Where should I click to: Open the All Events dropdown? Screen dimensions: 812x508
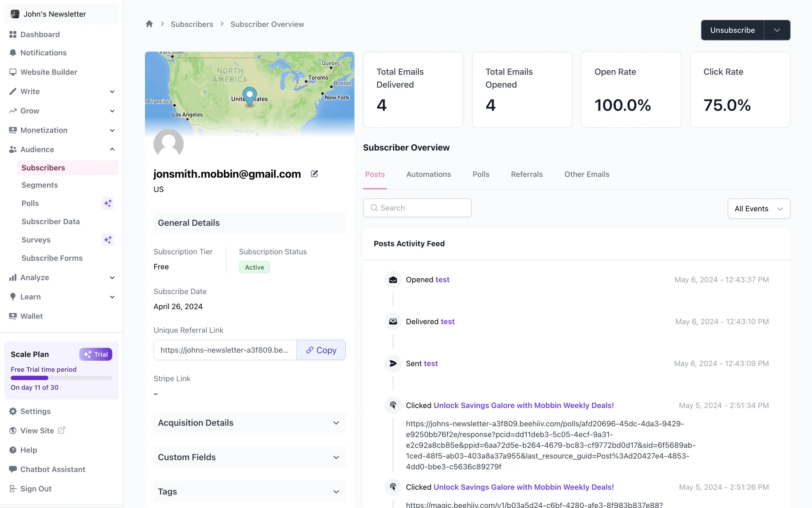(x=758, y=209)
